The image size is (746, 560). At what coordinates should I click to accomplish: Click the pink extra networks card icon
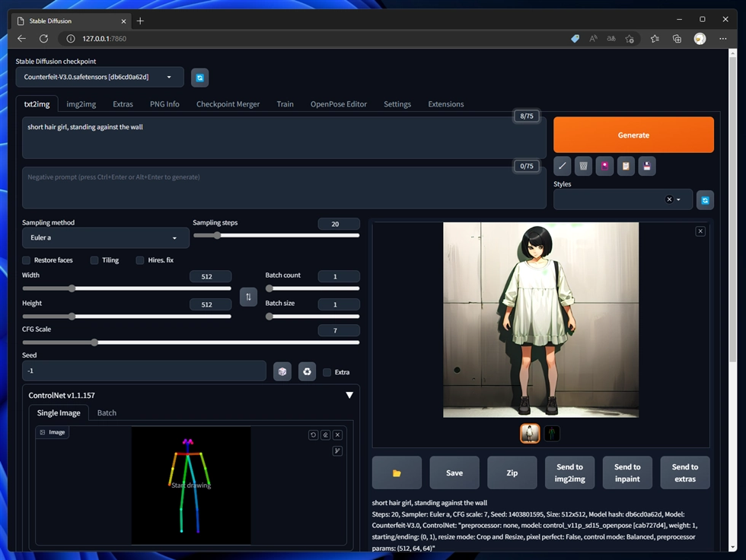click(x=605, y=166)
